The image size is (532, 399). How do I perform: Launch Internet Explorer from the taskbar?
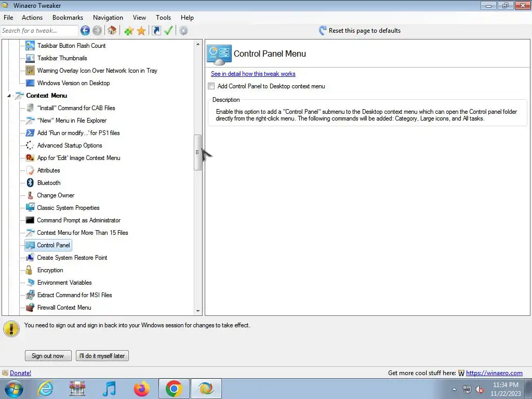[x=46, y=389]
